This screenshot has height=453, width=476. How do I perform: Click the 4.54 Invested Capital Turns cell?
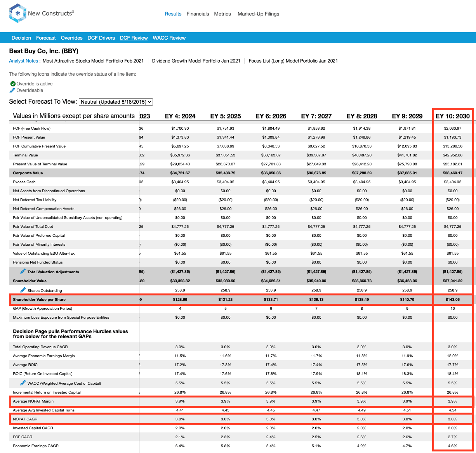click(453, 410)
